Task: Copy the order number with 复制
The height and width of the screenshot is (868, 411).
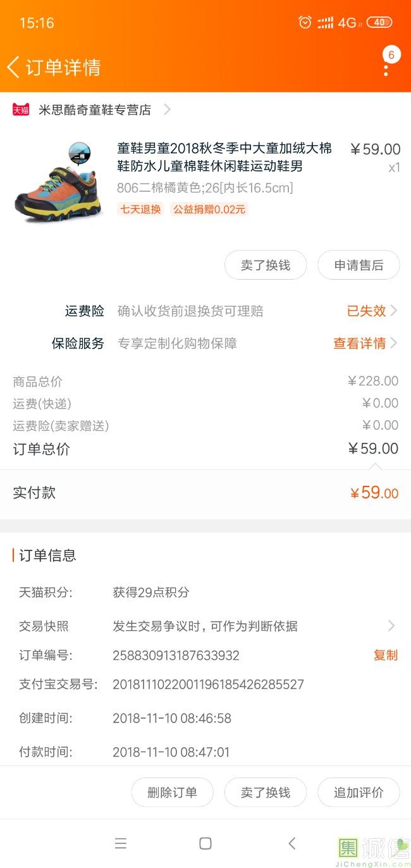Action: pyautogui.click(x=385, y=655)
